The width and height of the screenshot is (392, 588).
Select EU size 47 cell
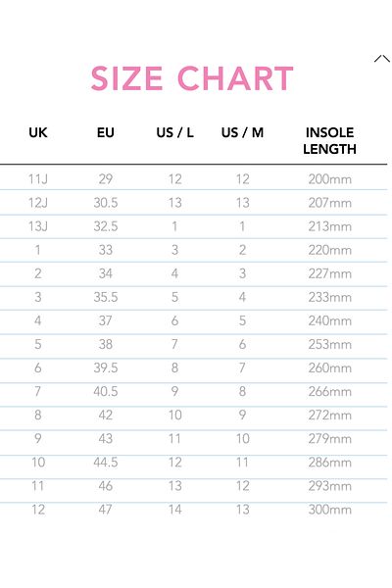(106, 510)
